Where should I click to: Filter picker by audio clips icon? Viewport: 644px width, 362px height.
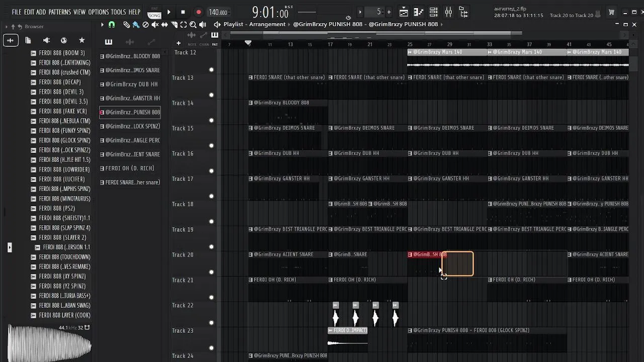point(130,42)
